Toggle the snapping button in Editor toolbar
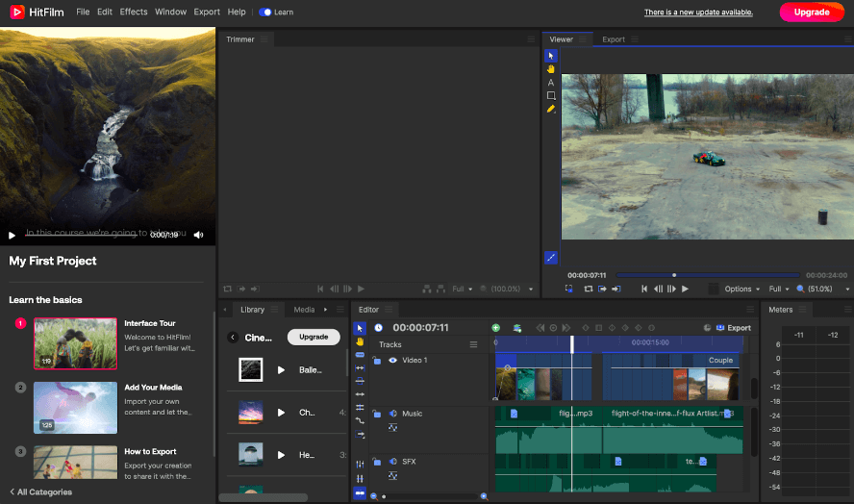854x504 pixels. coord(360,493)
